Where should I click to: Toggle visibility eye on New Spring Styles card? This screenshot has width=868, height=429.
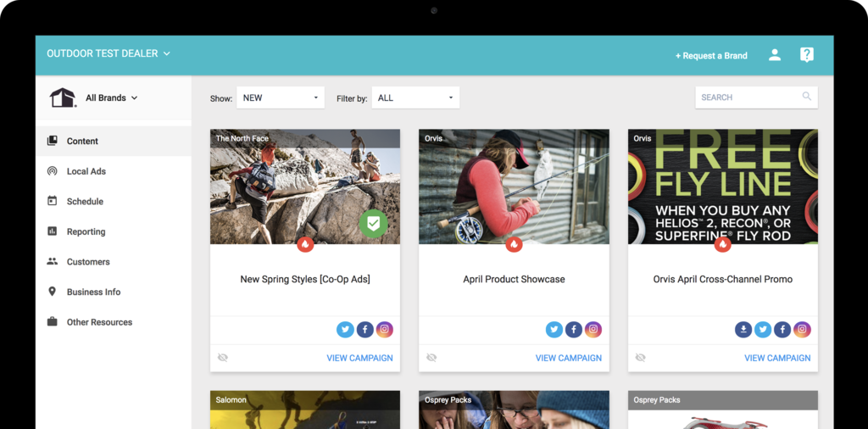coord(223,358)
